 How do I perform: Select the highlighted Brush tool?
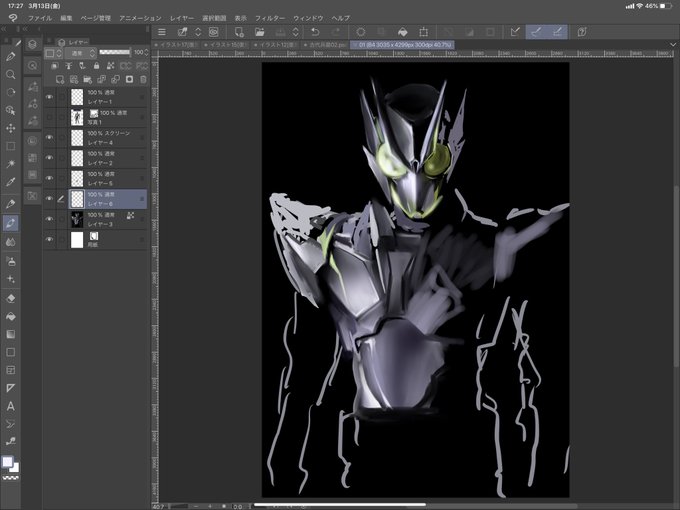point(10,223)
